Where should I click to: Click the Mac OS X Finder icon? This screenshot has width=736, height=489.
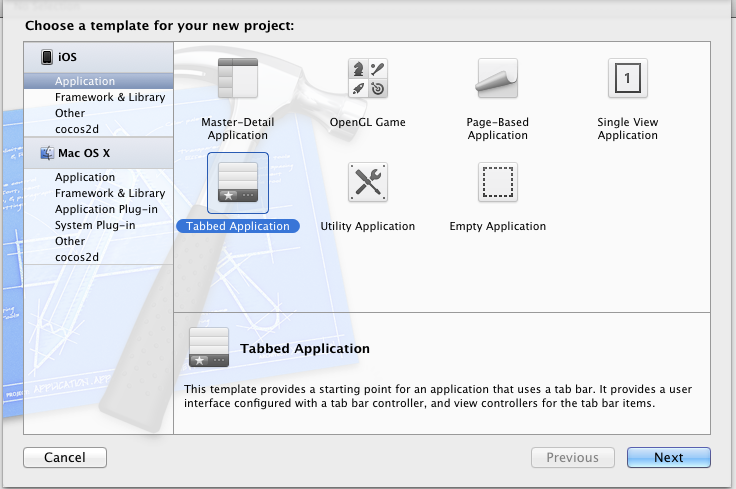coord(47,153)
